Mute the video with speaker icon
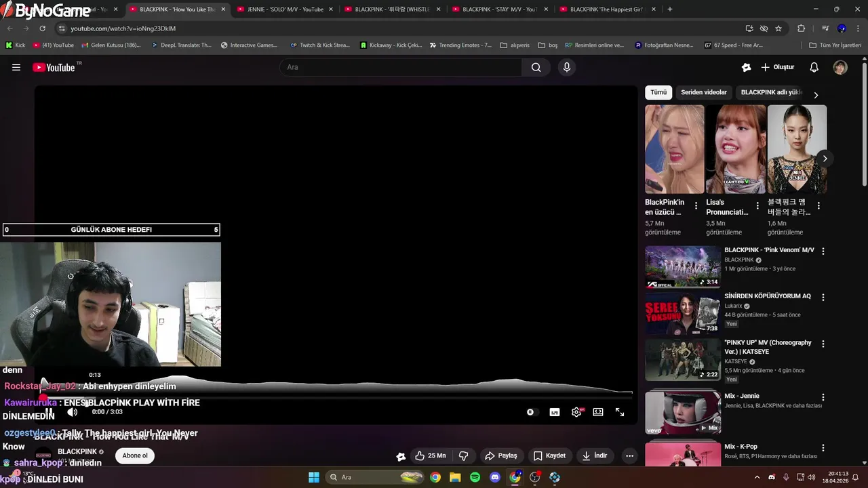Screen dimensions: 868x488 [72, 412]
